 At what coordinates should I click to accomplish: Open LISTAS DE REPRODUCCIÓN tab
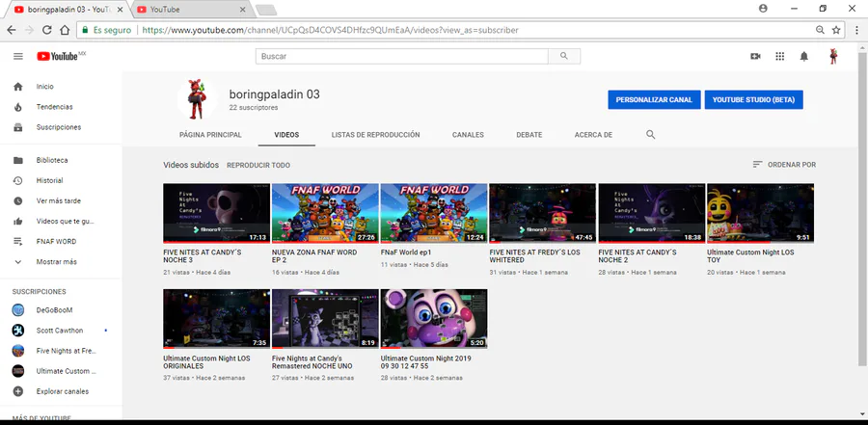point(375,135)
